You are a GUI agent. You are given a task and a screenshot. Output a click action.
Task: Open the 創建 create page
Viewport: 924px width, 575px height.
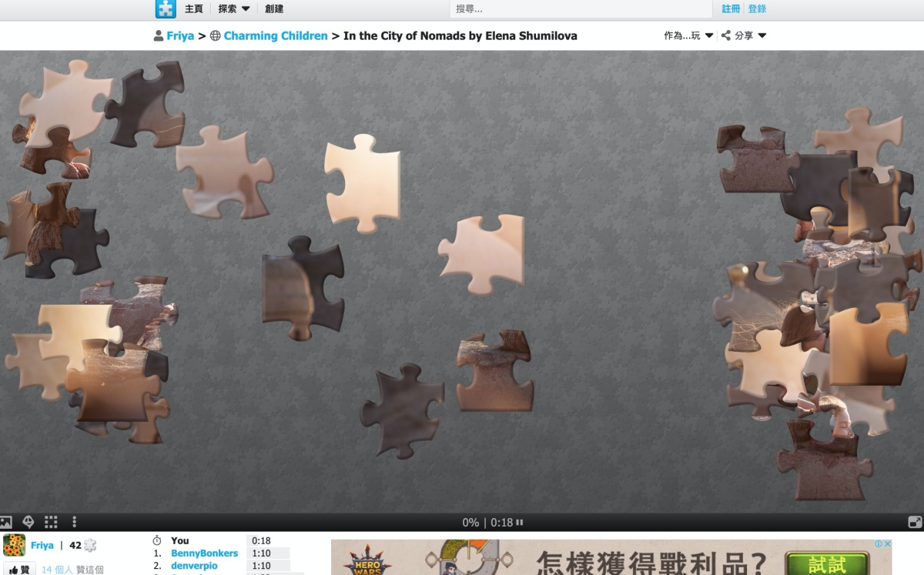pos(274,9)
